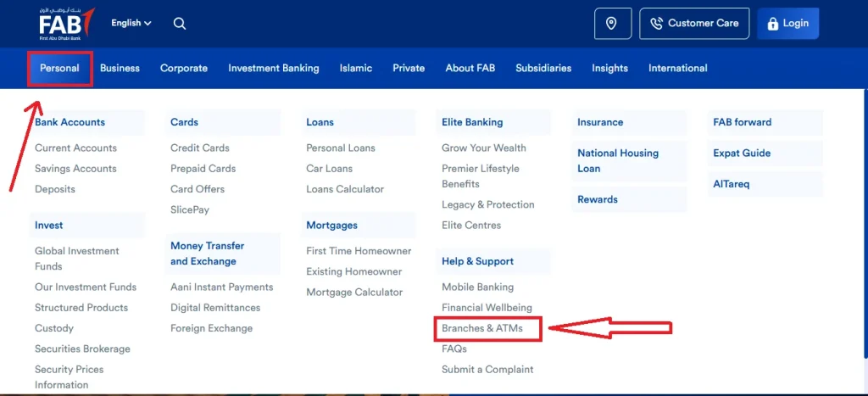Open the Loans Calculator link
The image size is (868, 396).
click(345, 189)
